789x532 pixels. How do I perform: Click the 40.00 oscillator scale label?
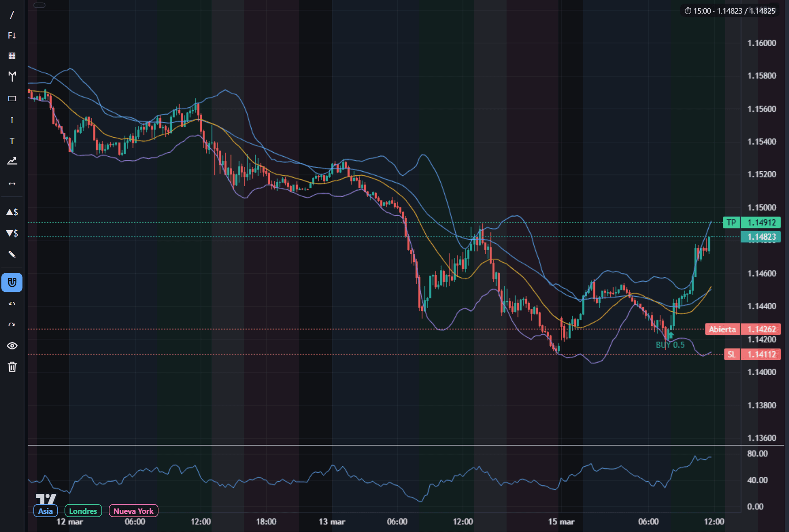[x=757, y=480]
